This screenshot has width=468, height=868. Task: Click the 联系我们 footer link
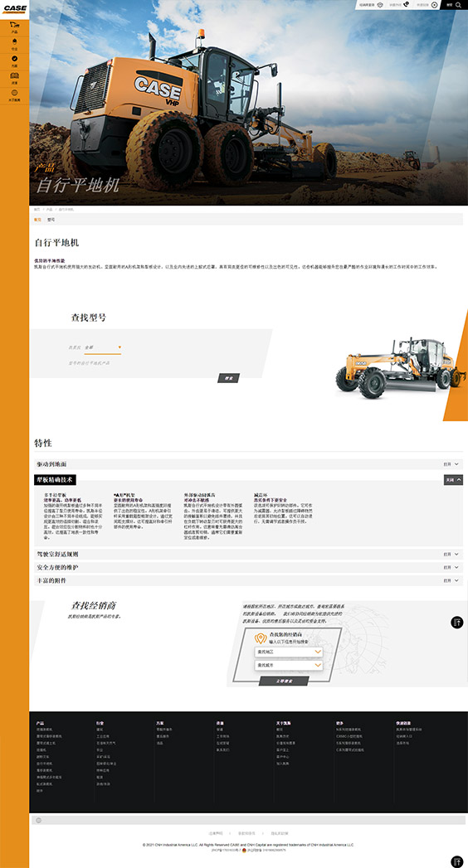222,750
